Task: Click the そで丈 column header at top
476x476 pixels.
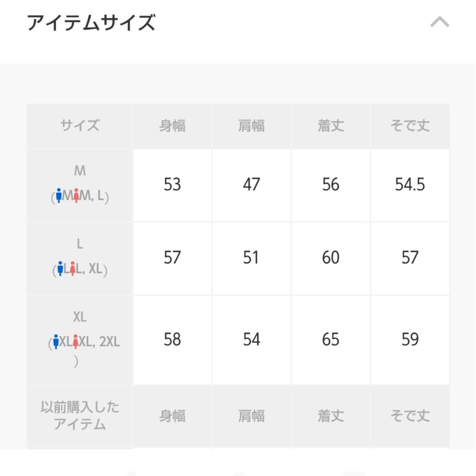Action: click(410, 126)
